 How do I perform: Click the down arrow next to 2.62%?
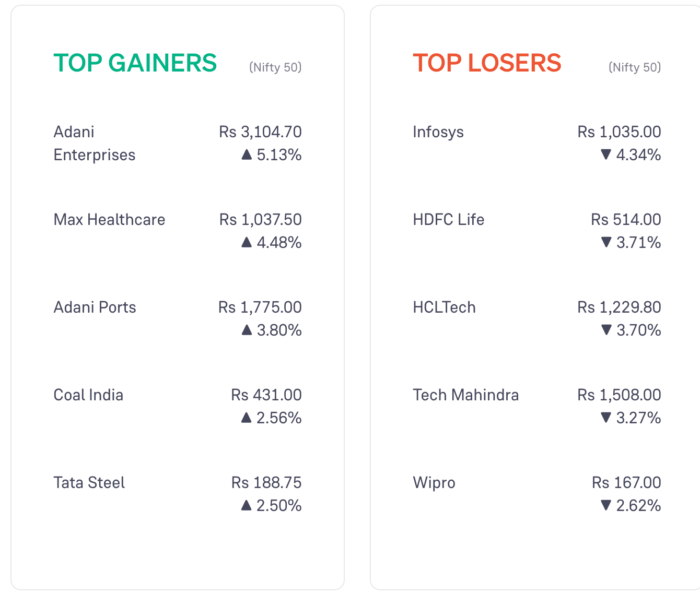[606, 505]
